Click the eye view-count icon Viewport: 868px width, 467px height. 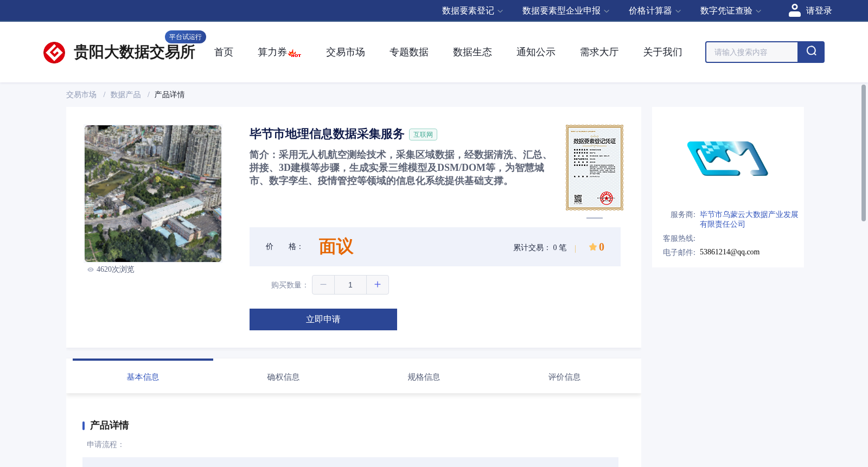tap(91, 270)
